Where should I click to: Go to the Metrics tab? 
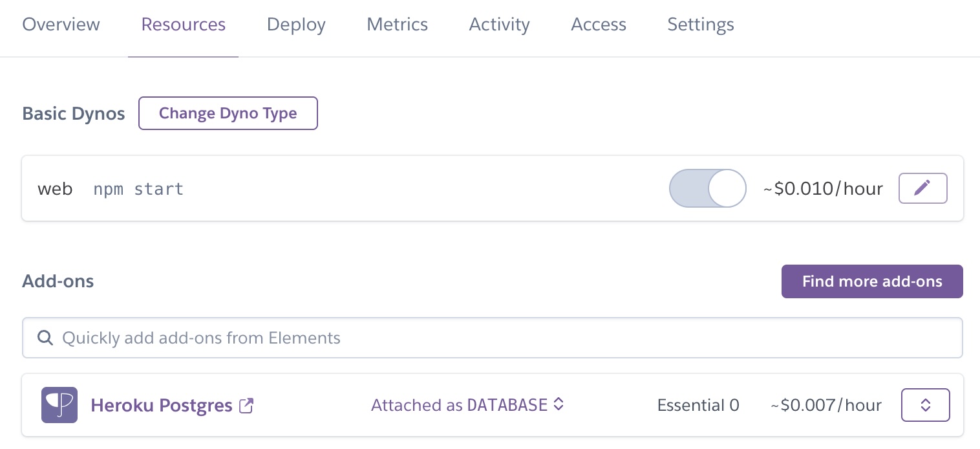[397, 25]
